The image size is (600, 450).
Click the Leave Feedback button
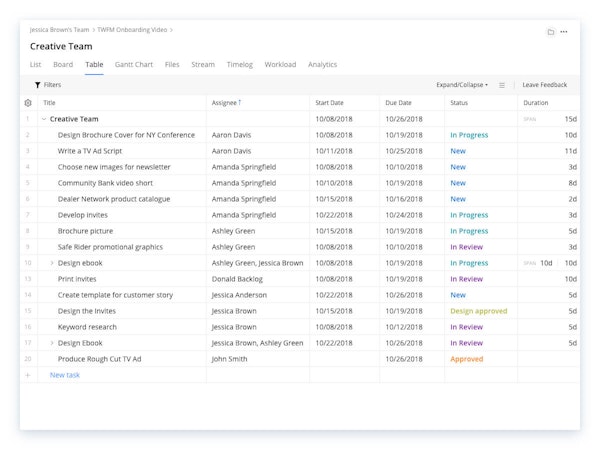[x=545, y=85]
